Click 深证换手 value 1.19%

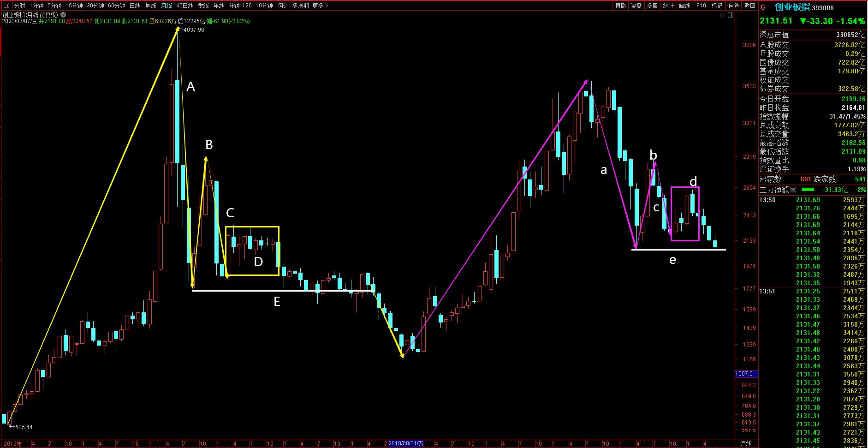tap(856, 169)
